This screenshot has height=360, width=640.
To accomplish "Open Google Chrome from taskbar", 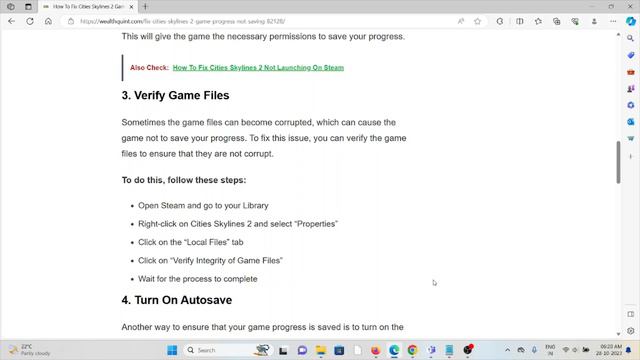I will pos(412,350).
